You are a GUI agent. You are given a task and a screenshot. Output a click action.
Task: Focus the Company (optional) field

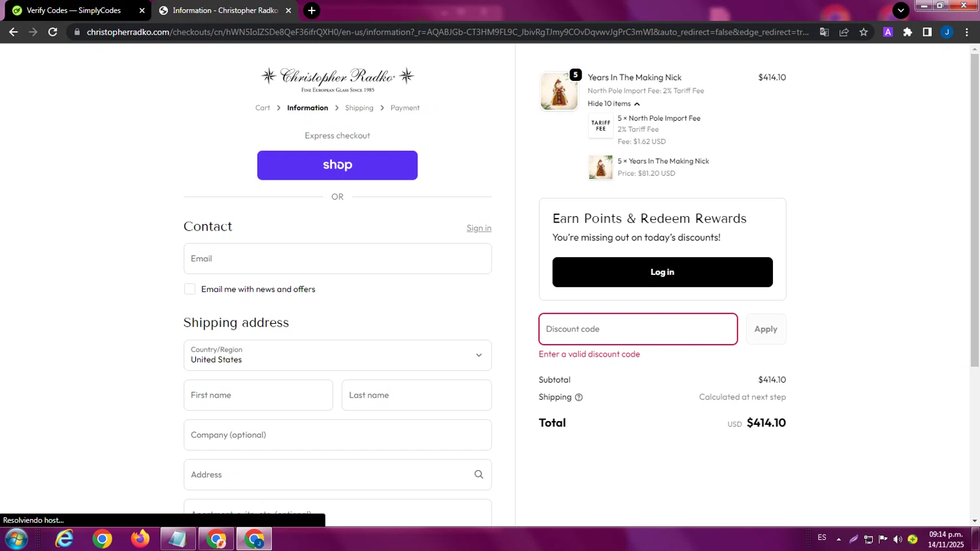pos(337,435)
